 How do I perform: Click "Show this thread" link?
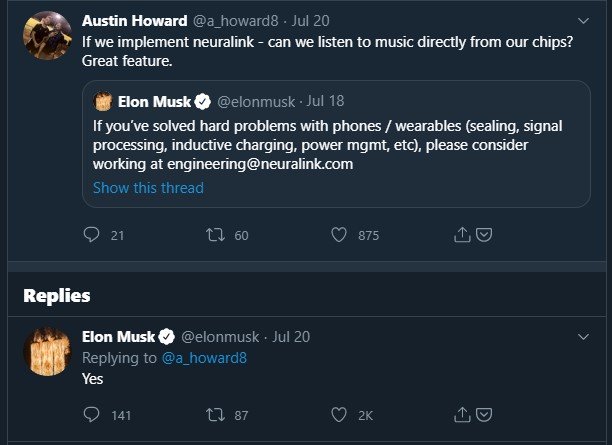[x=148, y=188]
